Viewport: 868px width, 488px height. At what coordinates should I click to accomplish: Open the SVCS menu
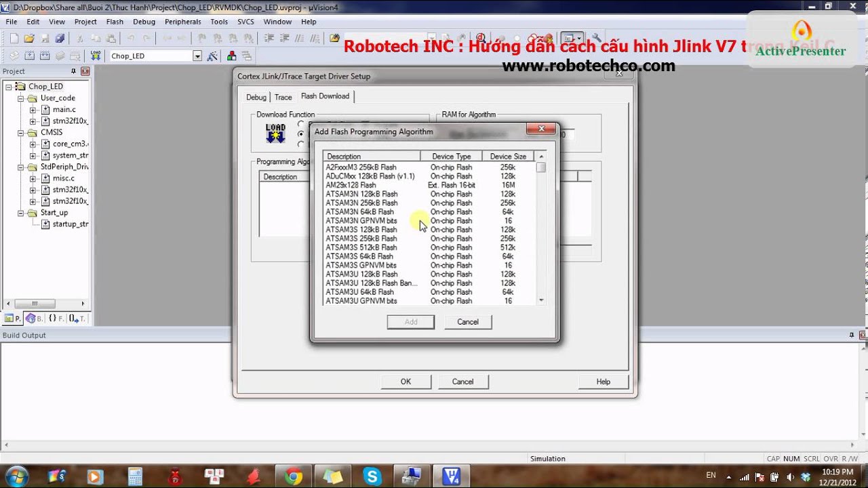245,22
